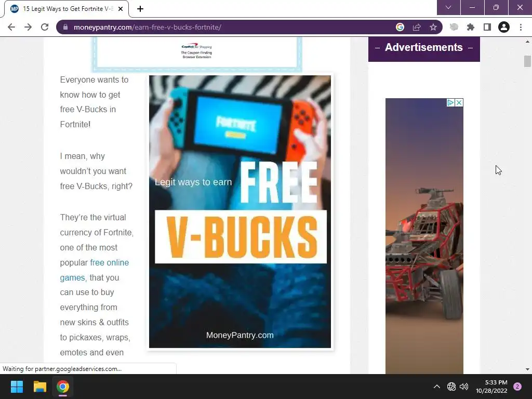Open the Extensions puzzle menu

[x=471, y=27]
